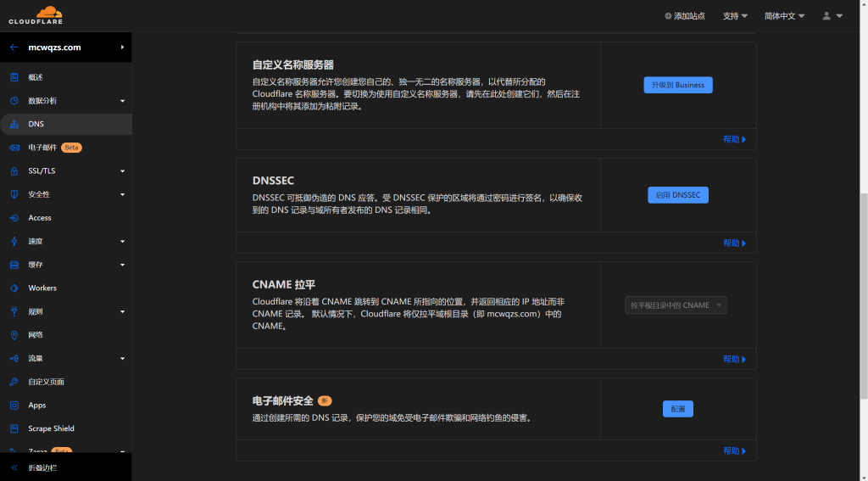Click the Workers icon
The image size is (868, 481).
tap(14, 288)
